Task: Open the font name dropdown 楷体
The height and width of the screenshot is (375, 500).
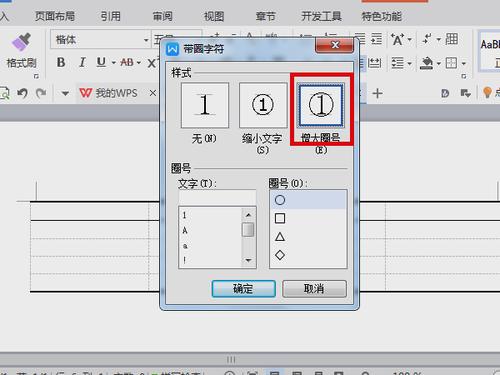Action: (146, 40)
